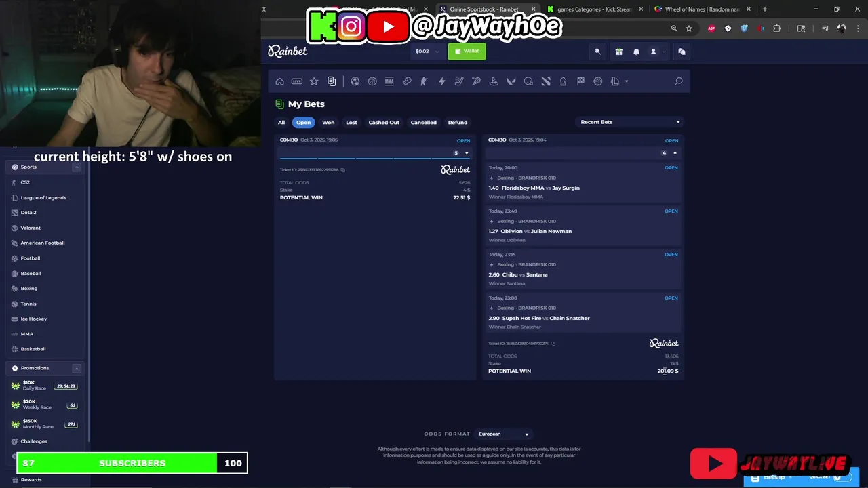868x488 pixels.
Task: Select the Valorant logo icon in toolbar
Action: click(x=511, y=81)
